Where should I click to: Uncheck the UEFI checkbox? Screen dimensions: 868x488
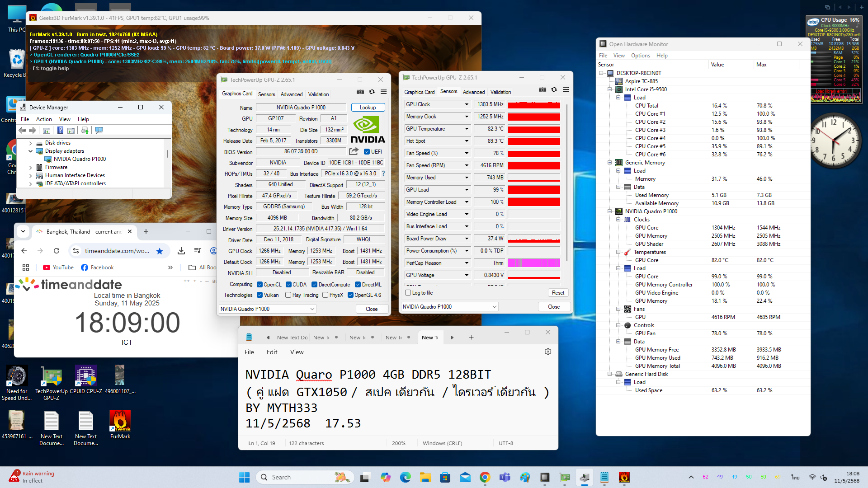[367, 152]
